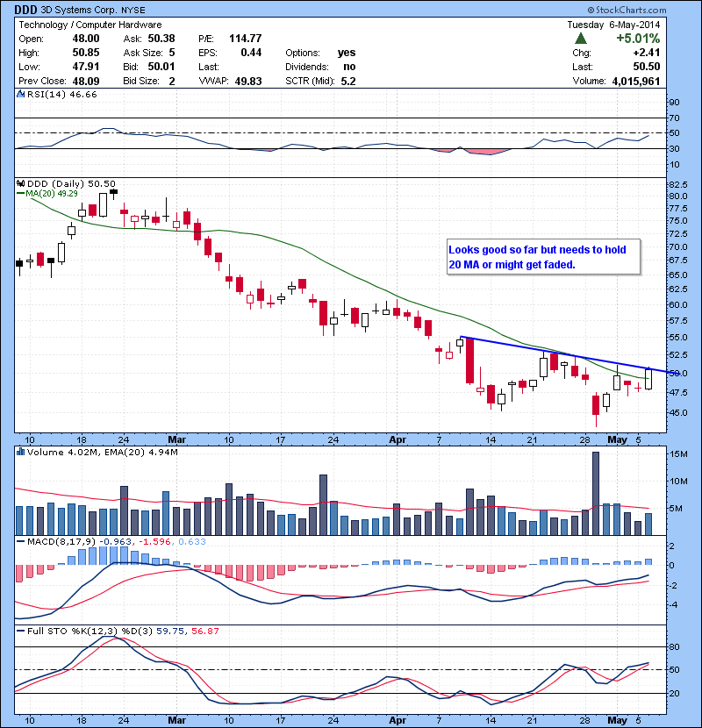Click the +5.01% percent change figure
Viewport: 702px width, 728px height.
tap(638, 38)
